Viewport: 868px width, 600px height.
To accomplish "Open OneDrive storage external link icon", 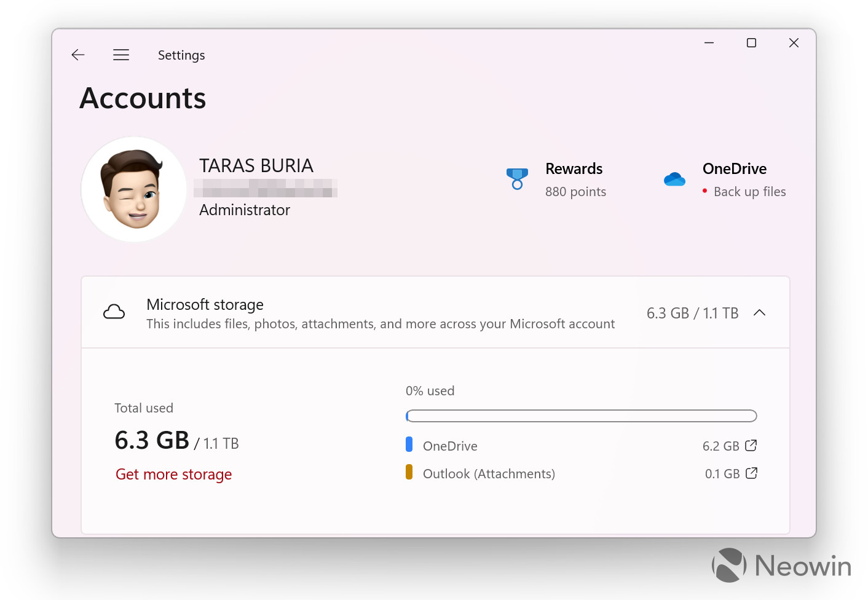I will [x=751, y=446].
